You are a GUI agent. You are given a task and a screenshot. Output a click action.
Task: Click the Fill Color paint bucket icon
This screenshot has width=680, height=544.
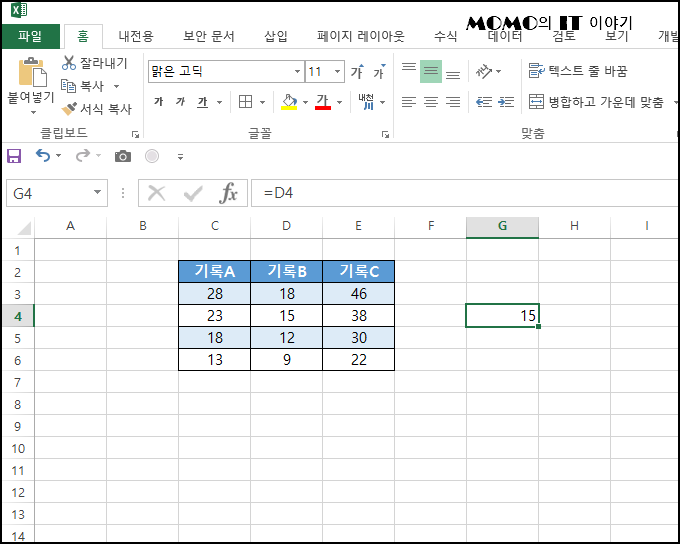click(x=289, y=102)
